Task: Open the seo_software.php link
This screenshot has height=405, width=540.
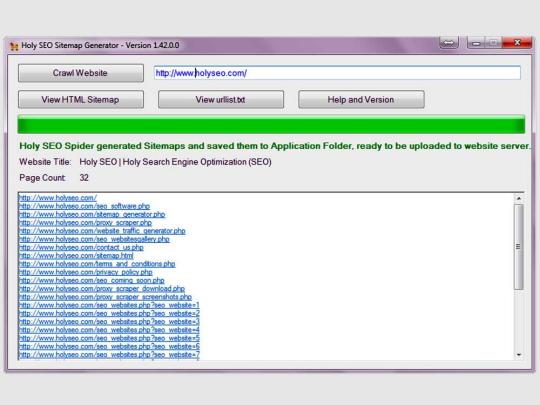Action: point(84,206)
